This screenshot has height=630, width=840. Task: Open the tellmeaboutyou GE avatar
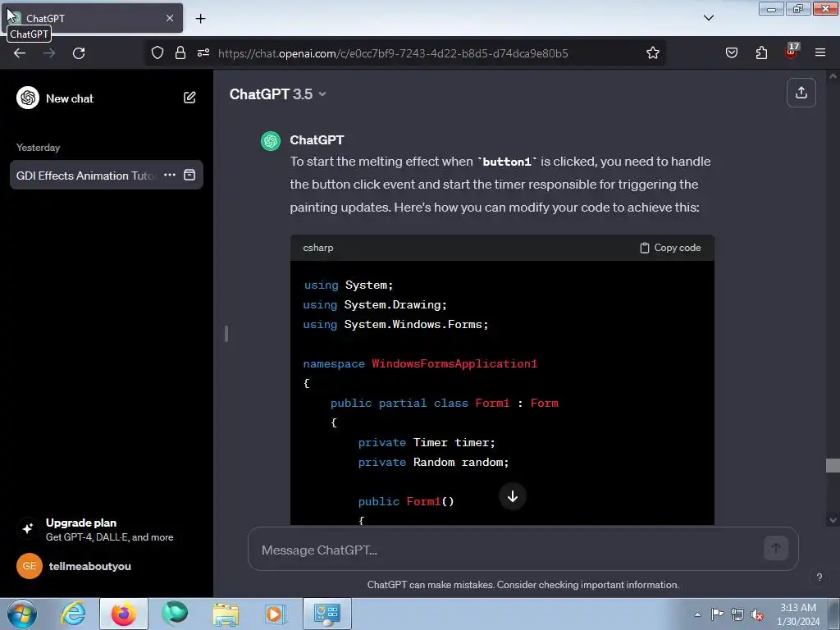tap(30, 566)
